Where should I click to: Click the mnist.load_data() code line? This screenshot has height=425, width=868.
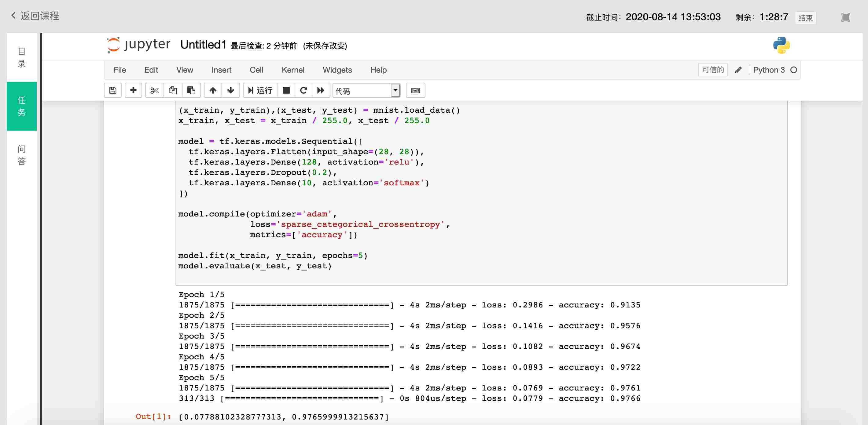tap(319, 111)
